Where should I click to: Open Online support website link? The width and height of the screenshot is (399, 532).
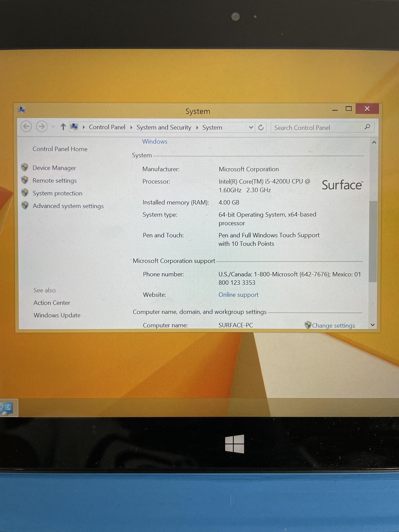click(x=238, y=295)
